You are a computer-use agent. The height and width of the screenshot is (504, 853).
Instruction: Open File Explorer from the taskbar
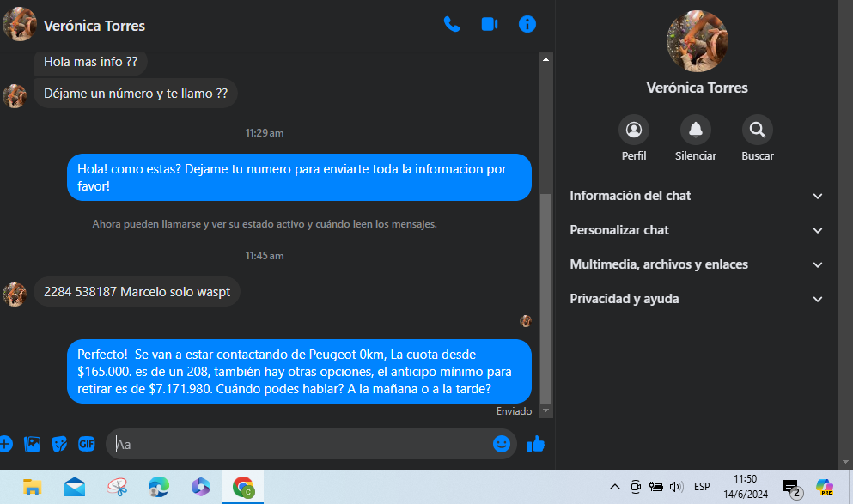click(33, 488)
